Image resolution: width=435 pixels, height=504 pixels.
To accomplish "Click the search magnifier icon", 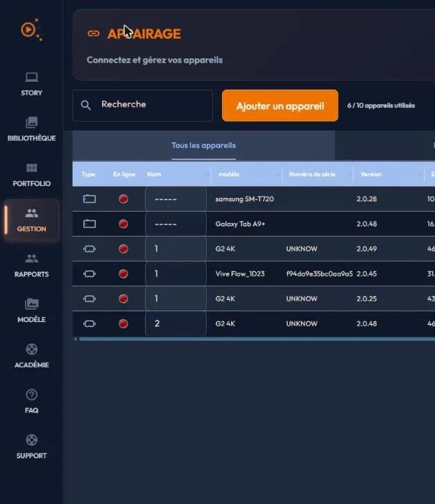I will point(85,105).
